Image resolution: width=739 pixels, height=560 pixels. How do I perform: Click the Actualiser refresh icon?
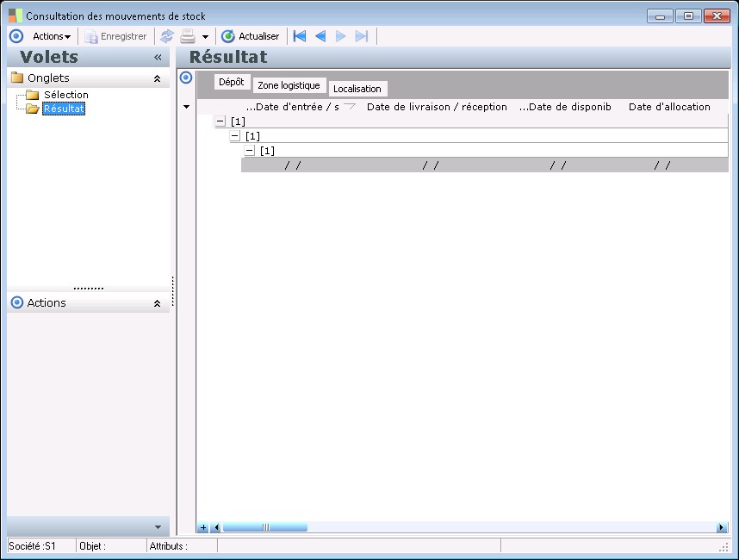tap(228, 36)
